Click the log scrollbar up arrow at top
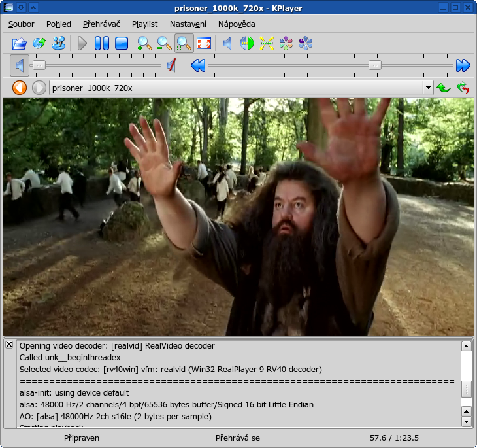This screenshot has width=477, height=448. point(467,346)
